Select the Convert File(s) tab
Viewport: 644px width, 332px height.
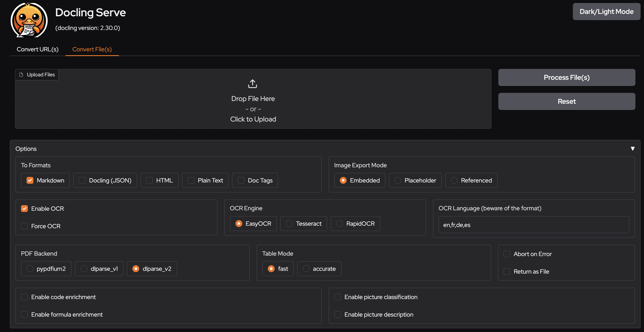pyautogui.click(x=92, y=49)
